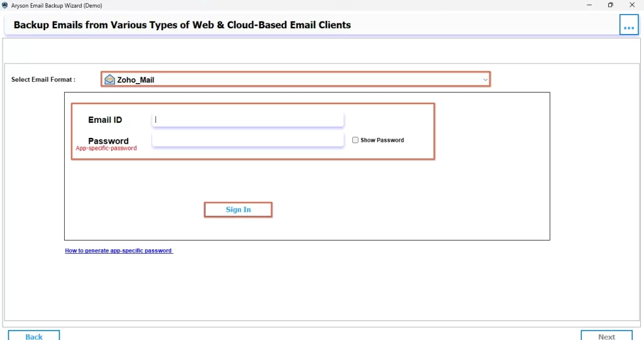Proceed with the Next button
644x340 pixels.
(x=606, y=336)
